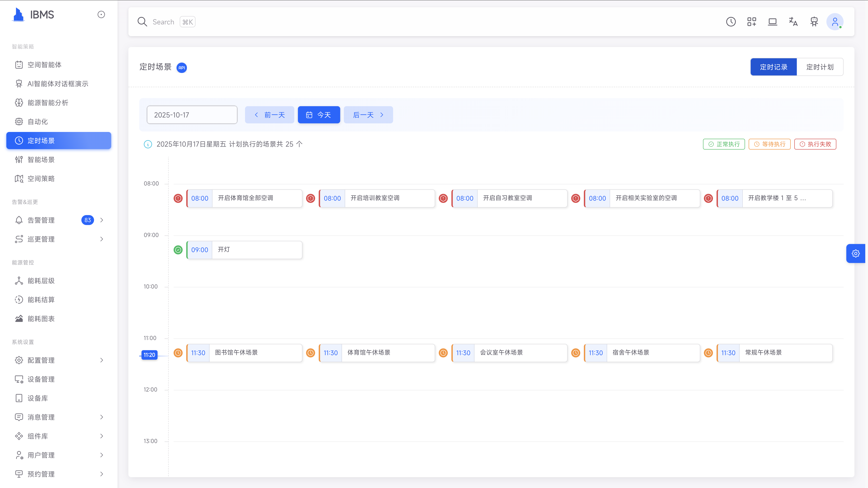The width and height of the screenshot is (868, 488).
Task: Click the blue API badge icon
Action: click(182, 68)
